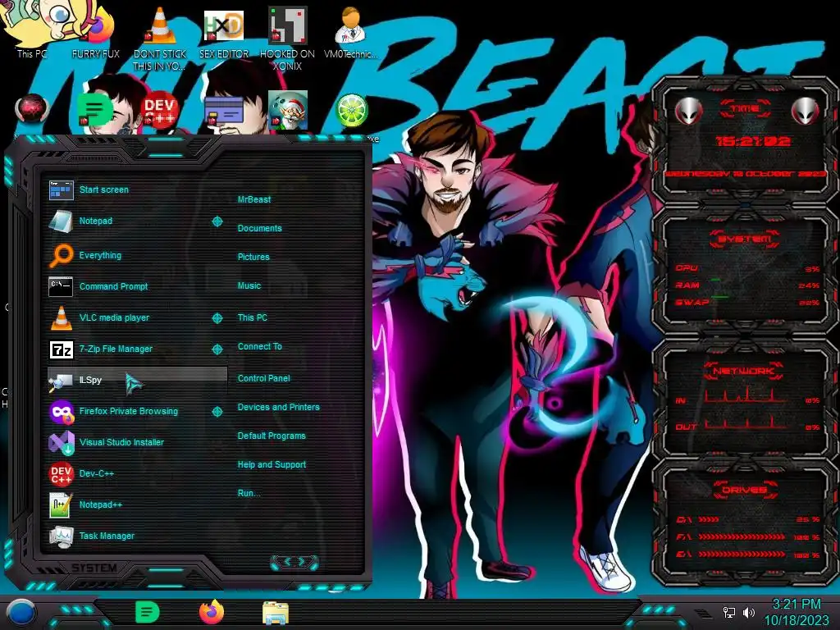Select the green chat bubble desktop icon
Viewport: 840px width, 630px height.
(x=94, y=110)
